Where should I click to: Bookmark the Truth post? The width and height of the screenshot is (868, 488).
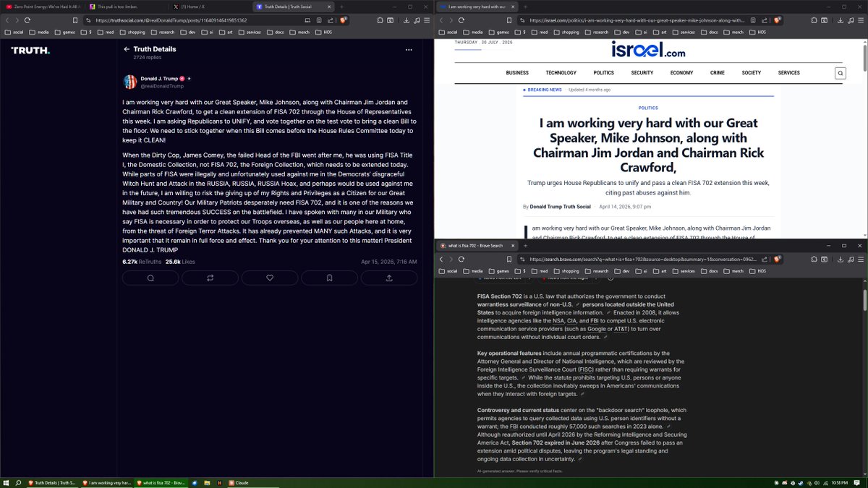pos(329,278)
